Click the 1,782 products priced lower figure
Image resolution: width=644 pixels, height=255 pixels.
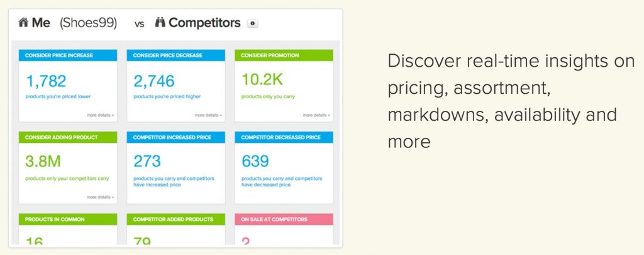(46, 81)
